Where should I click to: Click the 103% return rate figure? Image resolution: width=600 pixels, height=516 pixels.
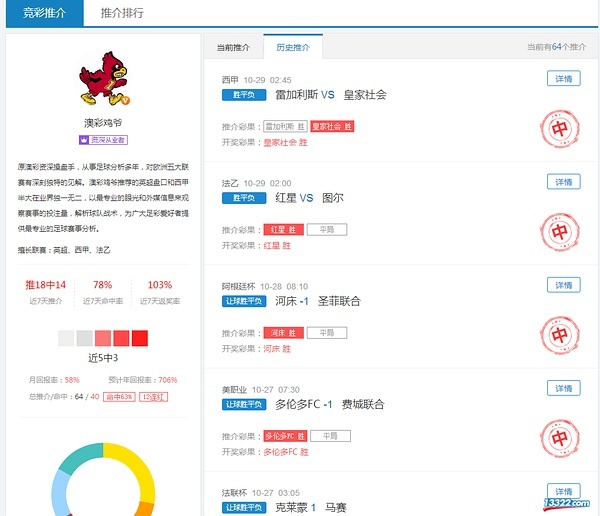tap(160, 285)
